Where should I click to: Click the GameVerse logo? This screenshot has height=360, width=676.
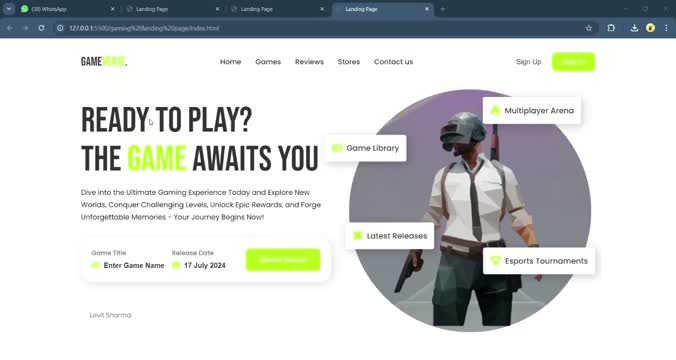[104, 62]
